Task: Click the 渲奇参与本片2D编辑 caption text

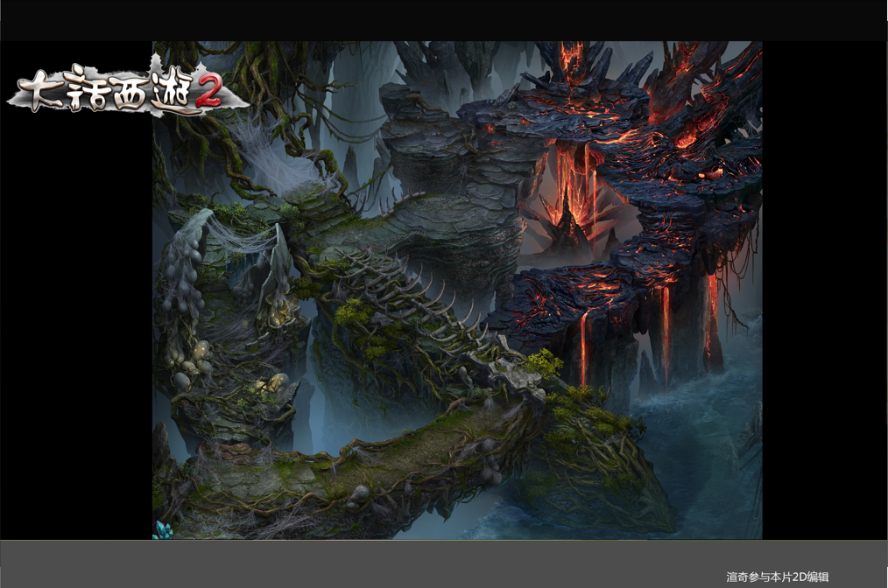Action: (777, 577)
